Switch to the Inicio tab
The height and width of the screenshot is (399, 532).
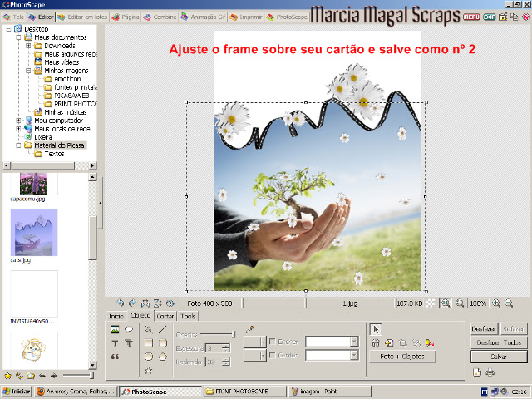[116, 316]
